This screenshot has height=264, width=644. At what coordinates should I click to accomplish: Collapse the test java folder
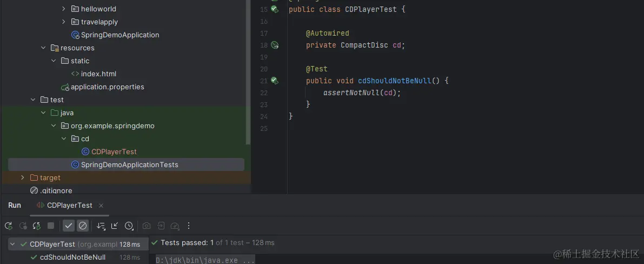click(x=44, y=113)
